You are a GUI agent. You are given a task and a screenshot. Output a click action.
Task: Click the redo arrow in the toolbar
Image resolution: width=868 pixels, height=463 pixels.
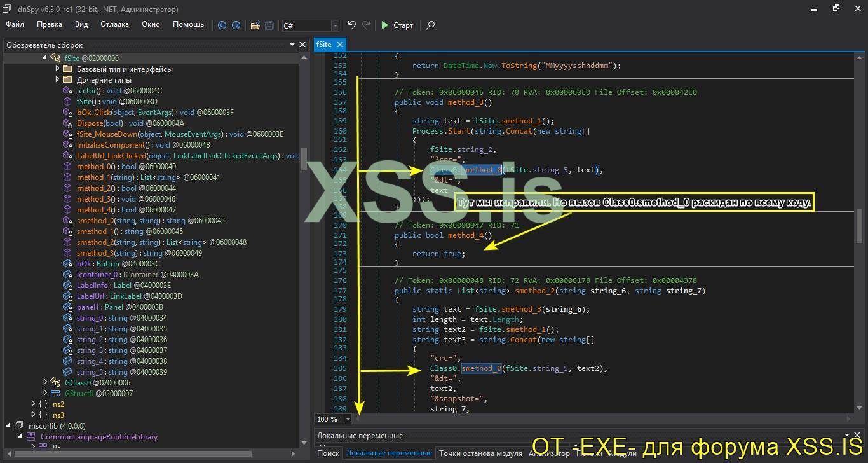pyautogui.click(x=366, y=25)
